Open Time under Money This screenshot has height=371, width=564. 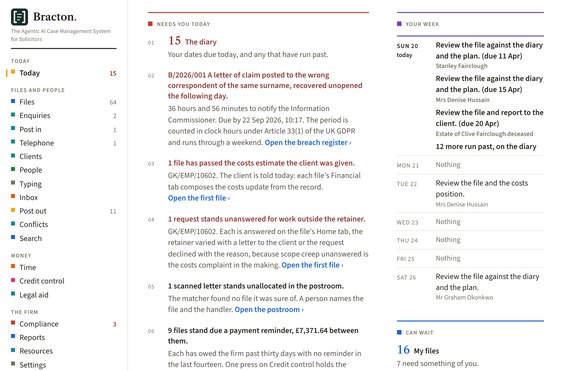(x=28, y=267)
